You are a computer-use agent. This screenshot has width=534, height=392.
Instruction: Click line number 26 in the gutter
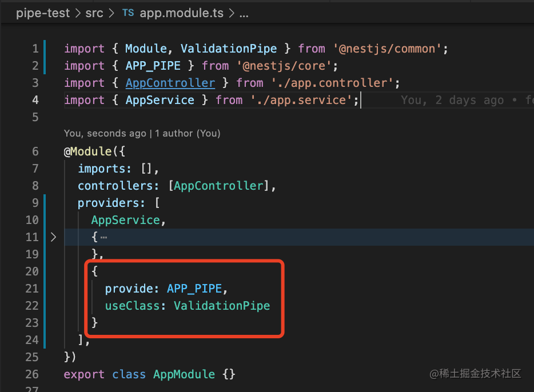click(32, 374)
